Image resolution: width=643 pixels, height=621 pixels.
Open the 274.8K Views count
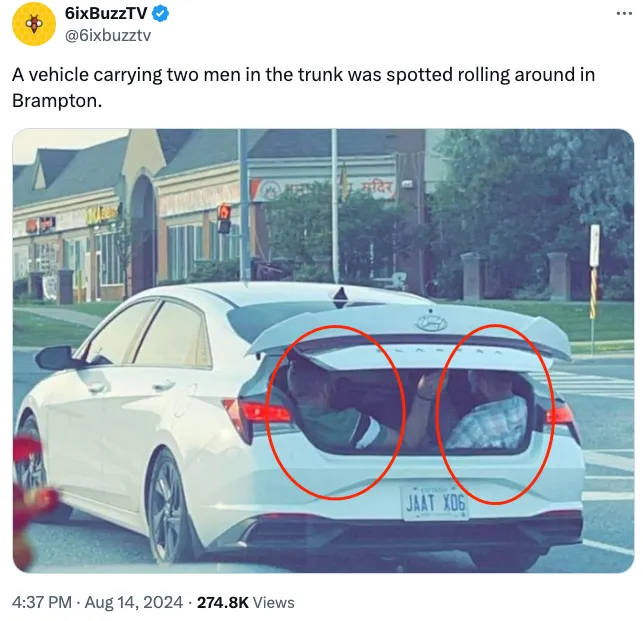(246, 602)
